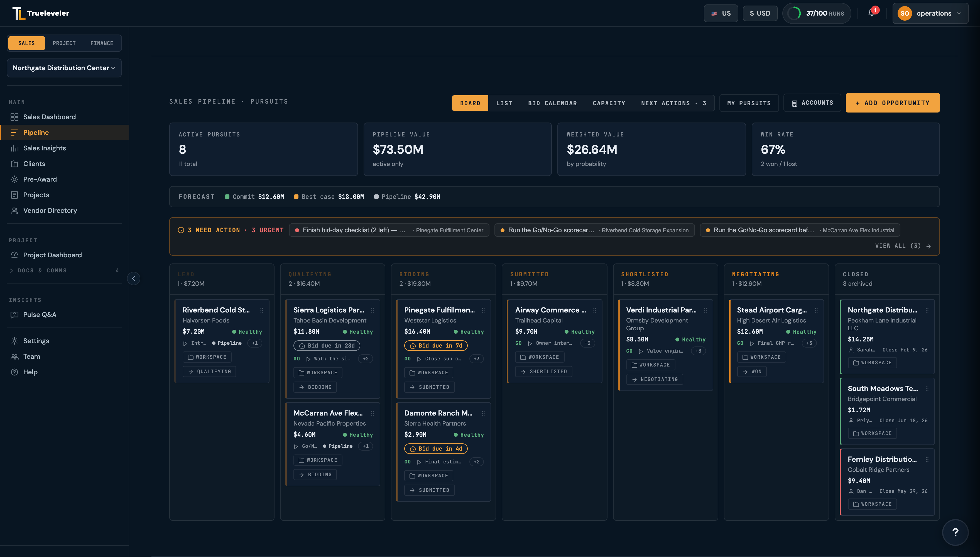This screenshot has height=557, width=980.
Task: Switch to Finance mode tab
Action: (x=102, y=43)
